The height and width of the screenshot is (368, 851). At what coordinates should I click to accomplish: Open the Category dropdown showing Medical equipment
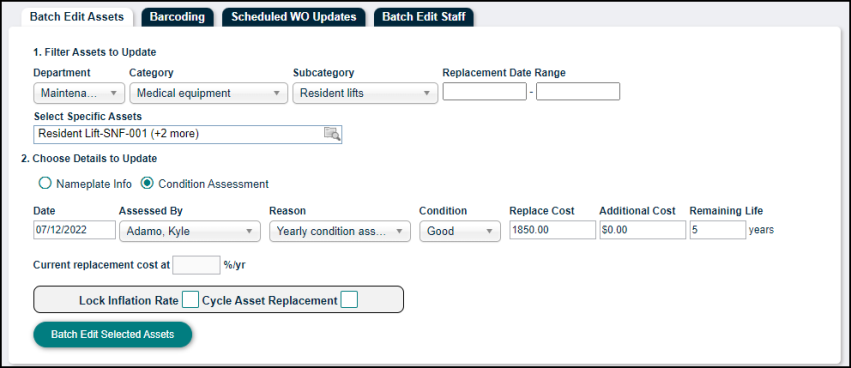[208, 93]
